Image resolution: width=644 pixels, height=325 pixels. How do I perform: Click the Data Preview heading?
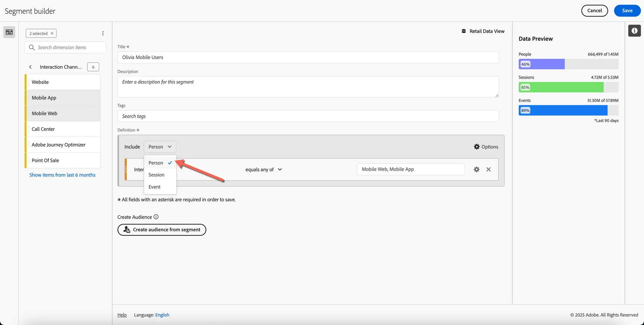536,39
